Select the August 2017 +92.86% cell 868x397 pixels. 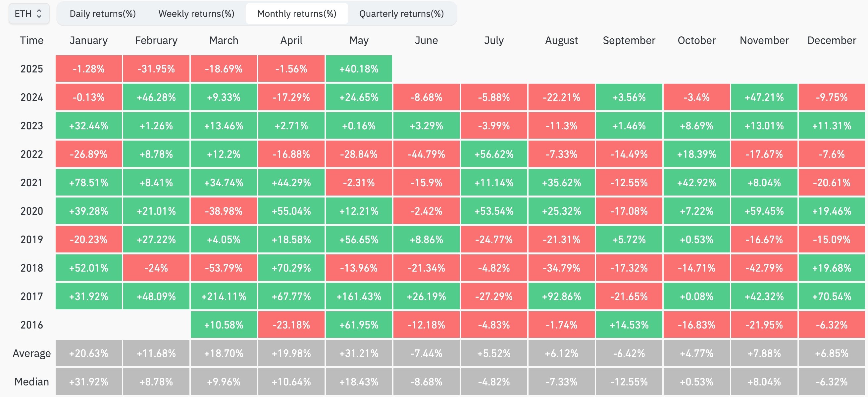(561, 296)
